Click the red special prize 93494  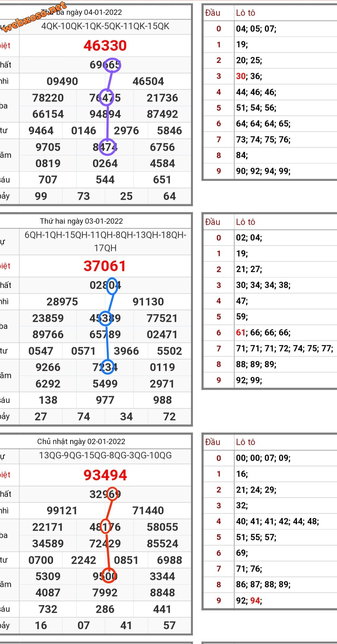click(105, 475)
